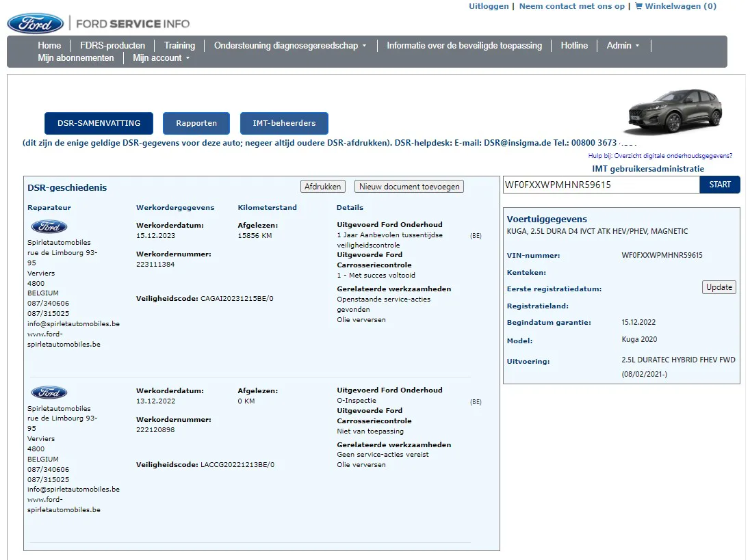The height and width of the screenshot is (560, 750).
Task: Click the 0 KM odometer reading
Action: 246,401
